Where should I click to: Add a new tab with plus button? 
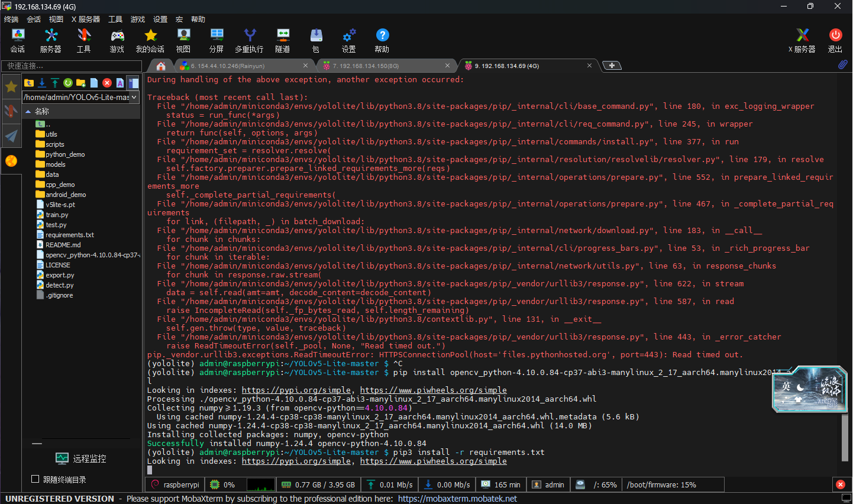tap(612, 65)
